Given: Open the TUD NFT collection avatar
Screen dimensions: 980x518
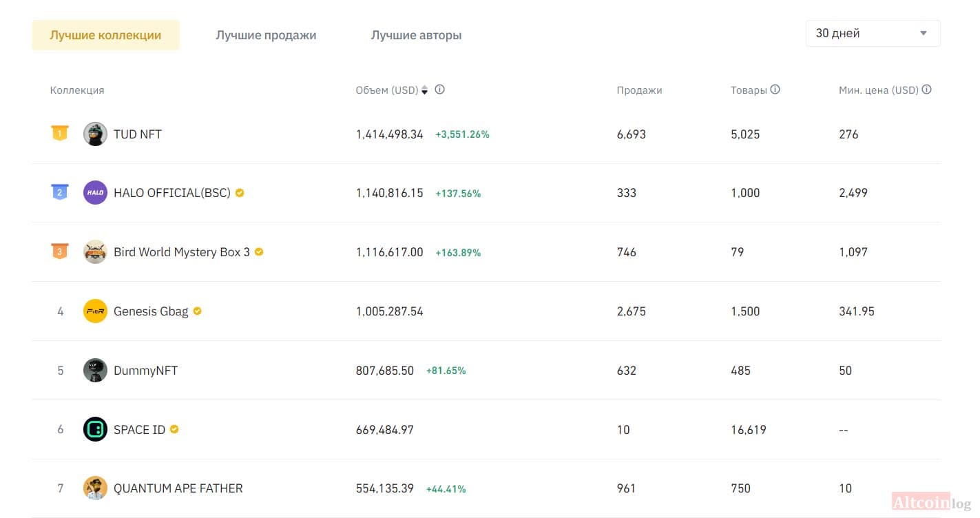Looking at the screenshot, I should 95,134.
